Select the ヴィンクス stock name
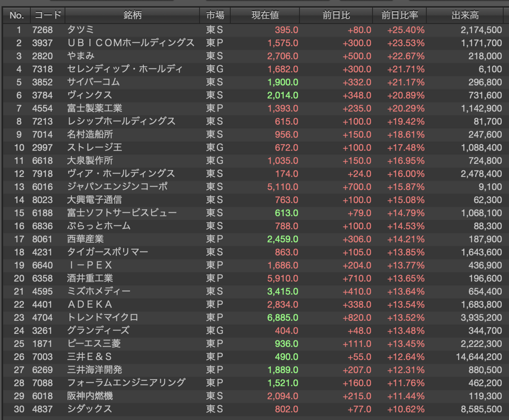Viewport: 509px width, 420px height. pyautogui.click(x=90, y=95)
